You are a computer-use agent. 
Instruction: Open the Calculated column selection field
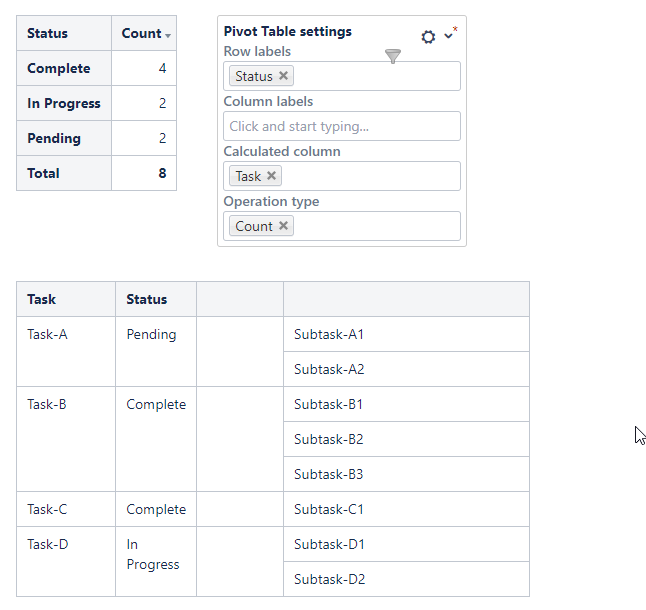point(370,176)
